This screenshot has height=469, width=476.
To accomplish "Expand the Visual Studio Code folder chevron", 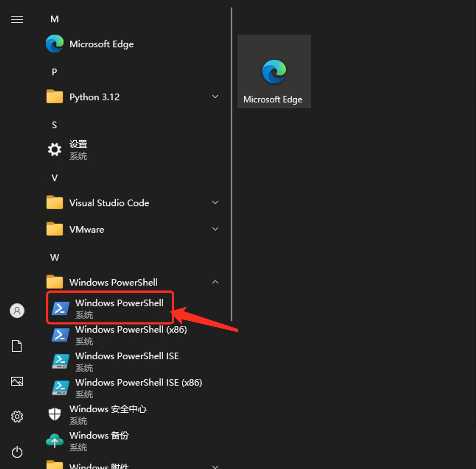I will [215, 203].
